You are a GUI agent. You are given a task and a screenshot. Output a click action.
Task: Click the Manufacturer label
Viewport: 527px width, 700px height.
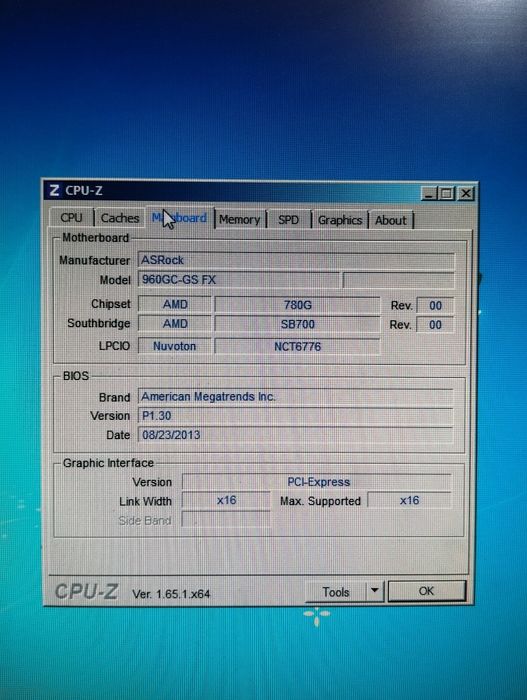pos(95,260)
